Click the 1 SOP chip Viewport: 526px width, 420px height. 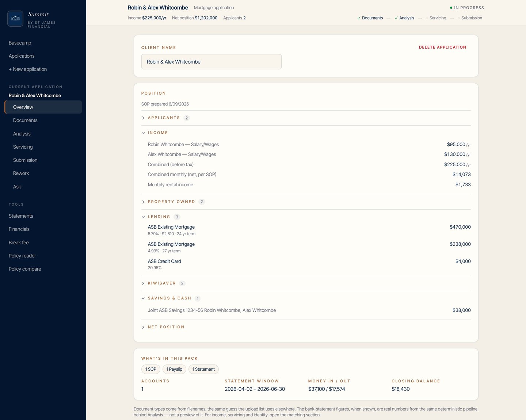click(x=150, y=369)
